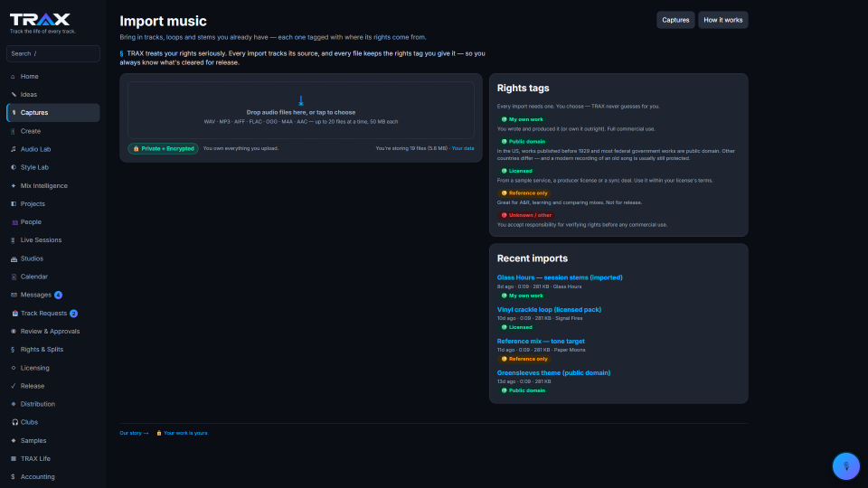Click the Import music heading
The image size is (868, 488).
[164, 21]
